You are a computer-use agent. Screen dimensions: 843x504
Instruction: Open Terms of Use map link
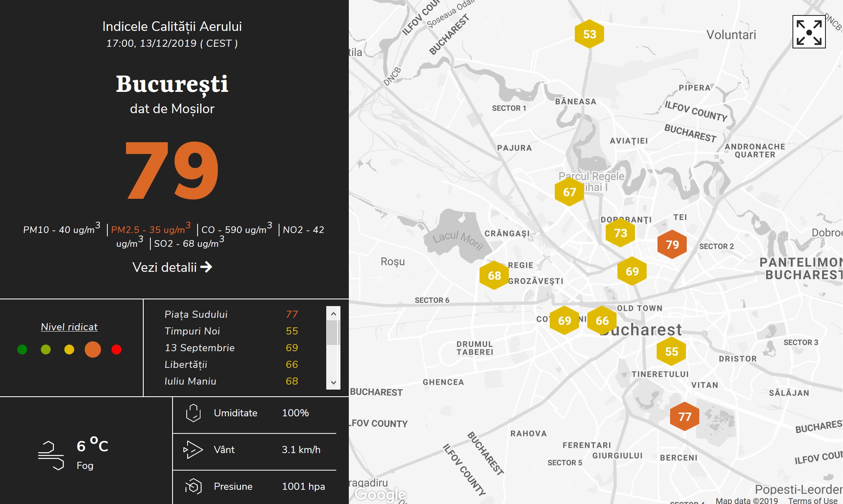coord(813,500)
